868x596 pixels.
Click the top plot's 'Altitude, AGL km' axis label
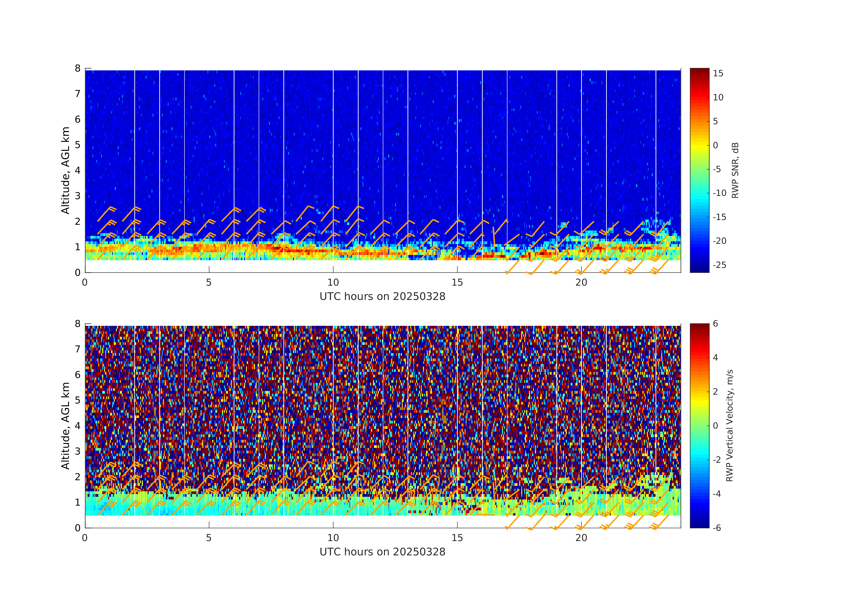[65, 170]
